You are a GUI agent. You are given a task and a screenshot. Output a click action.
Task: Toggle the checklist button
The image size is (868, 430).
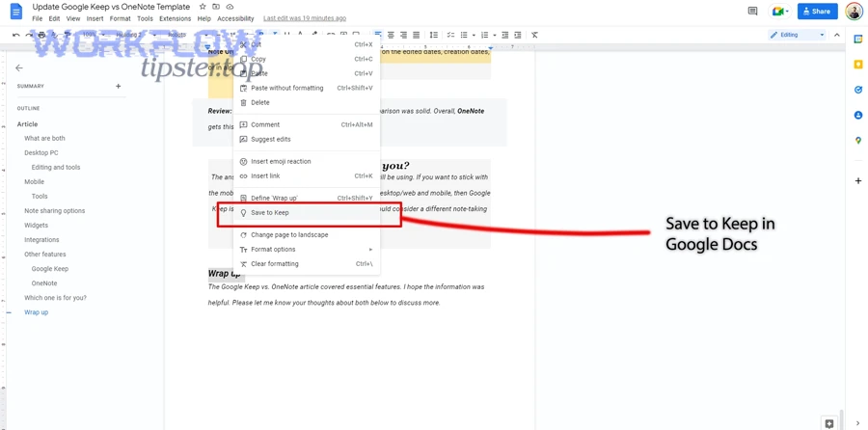point(450,35)
